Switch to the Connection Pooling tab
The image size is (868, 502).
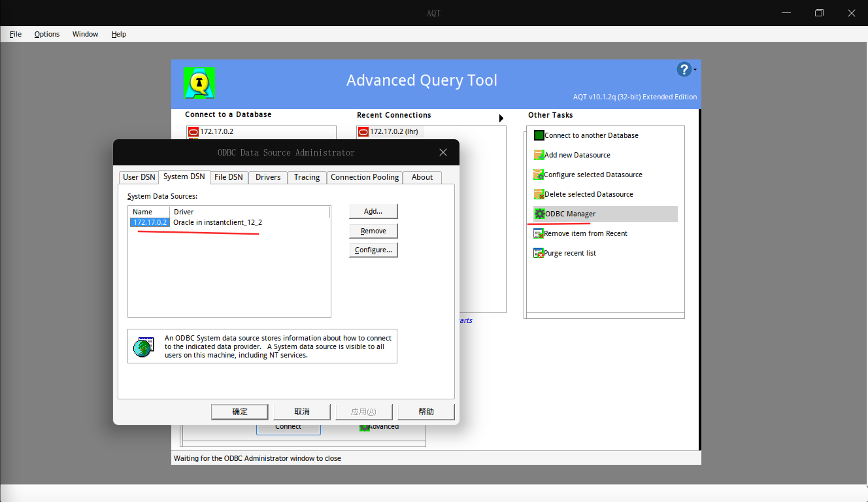[365, 177]
